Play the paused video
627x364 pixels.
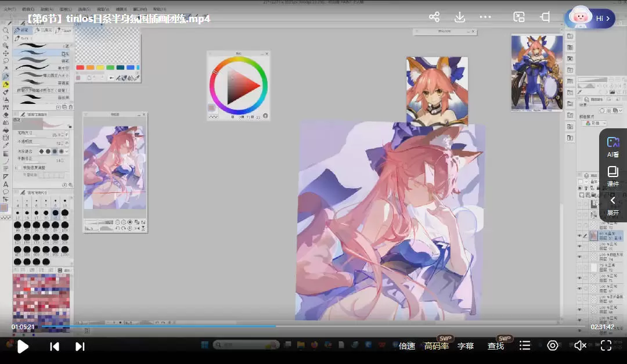click(23, 347)
